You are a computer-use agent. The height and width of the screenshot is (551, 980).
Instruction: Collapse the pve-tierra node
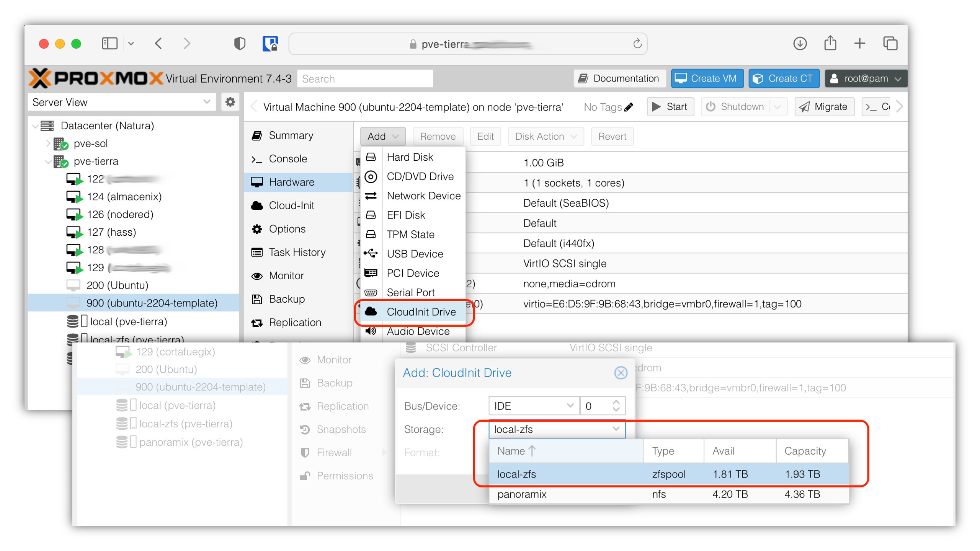pyautogui.click(x=48, y=161)
